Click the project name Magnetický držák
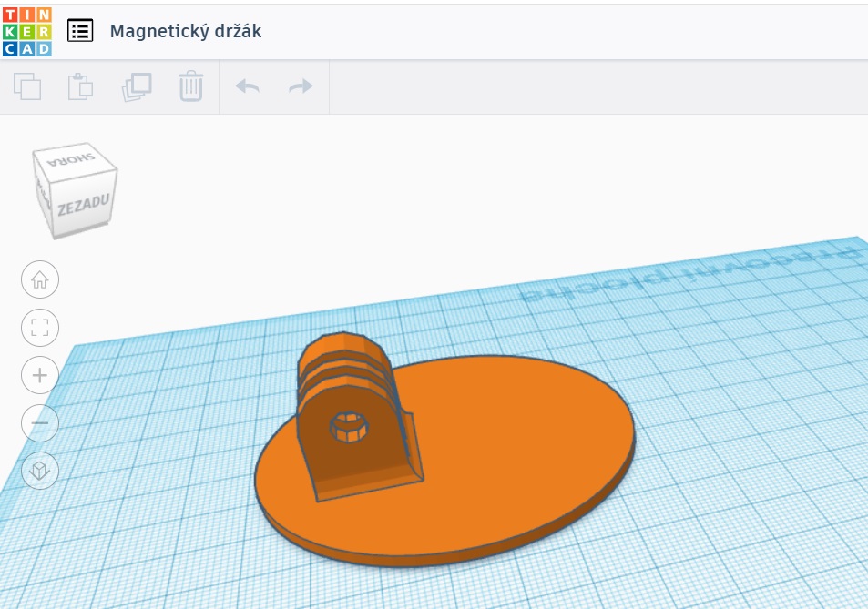 click(186, 31)
